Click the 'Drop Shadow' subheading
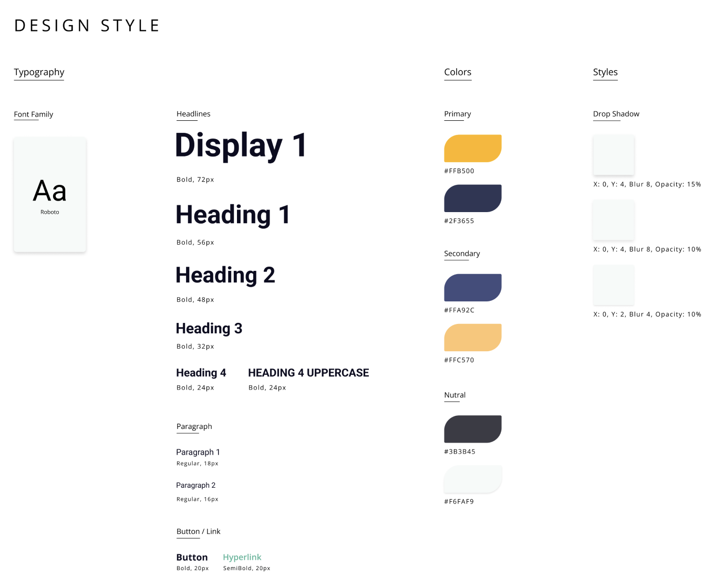The image size is (724, 588). pos(616,114)
